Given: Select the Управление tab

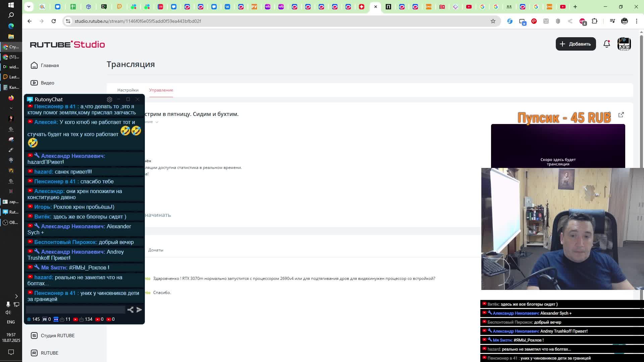Looking at the screenshot, I should coord(161,90).
